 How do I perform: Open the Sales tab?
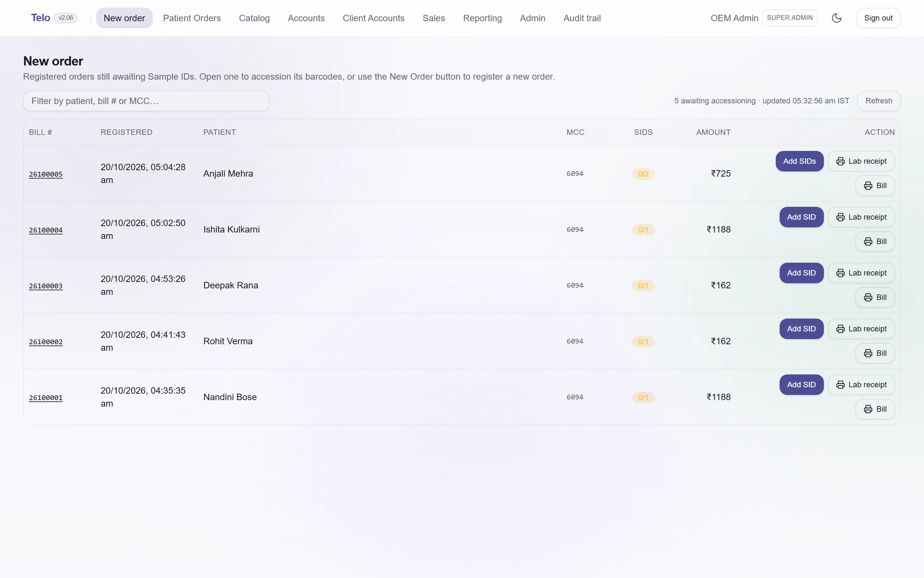[x=434, y=18]
